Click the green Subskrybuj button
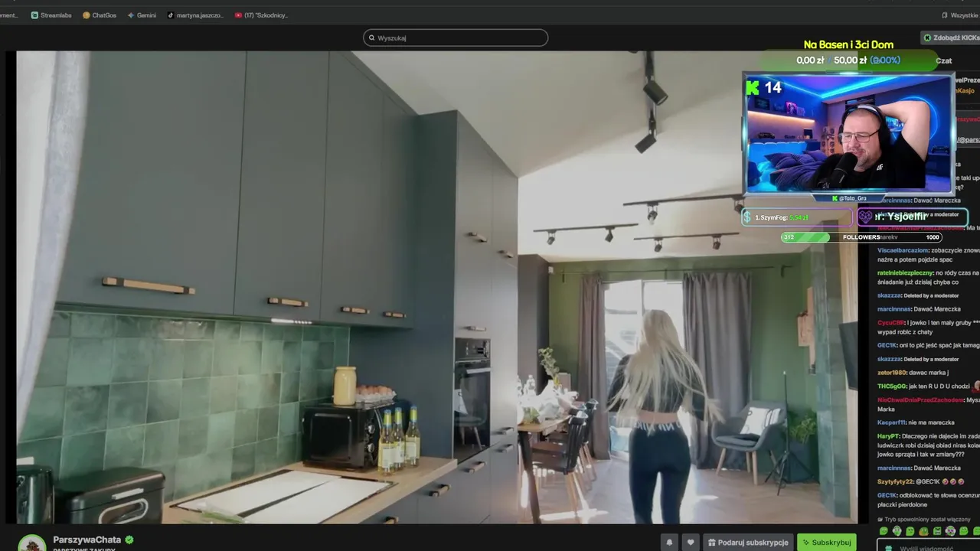This screenshot has width=980, height=551. click(x=827, y=543)
